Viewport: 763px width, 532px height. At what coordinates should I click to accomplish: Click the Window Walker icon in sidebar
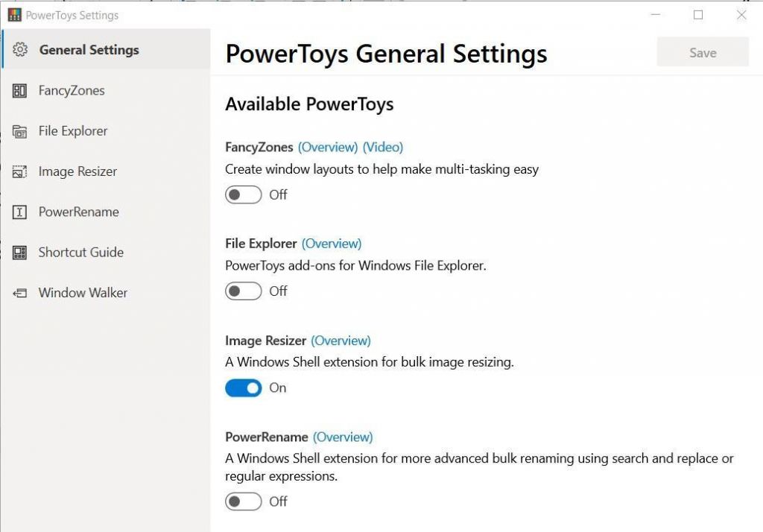21,292
